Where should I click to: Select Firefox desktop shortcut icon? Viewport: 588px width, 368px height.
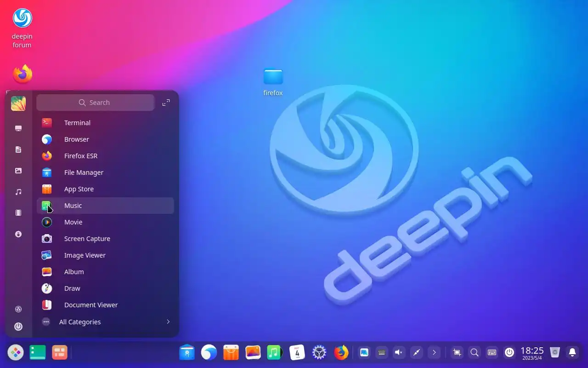[x=23, y=75]
